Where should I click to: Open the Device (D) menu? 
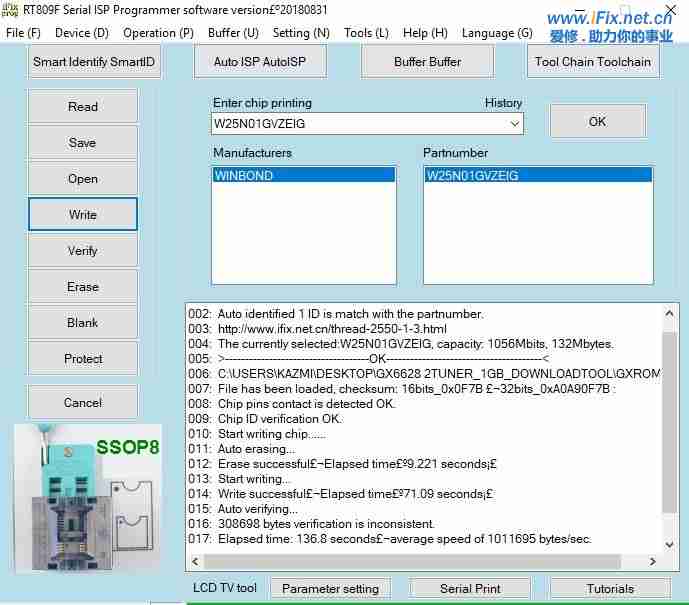pyautogui.click(x=82, y=33)
